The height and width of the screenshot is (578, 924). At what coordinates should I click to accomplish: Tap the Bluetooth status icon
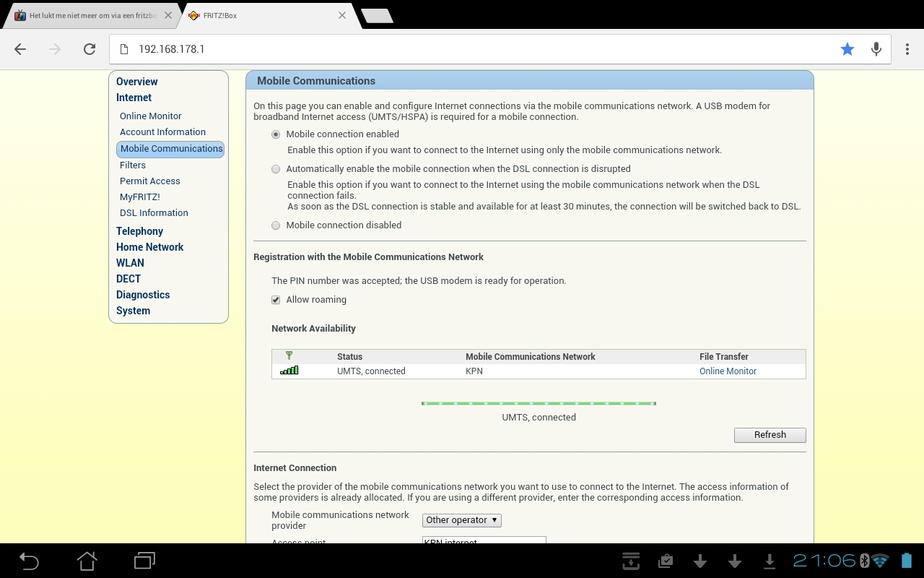click(864, 561)
